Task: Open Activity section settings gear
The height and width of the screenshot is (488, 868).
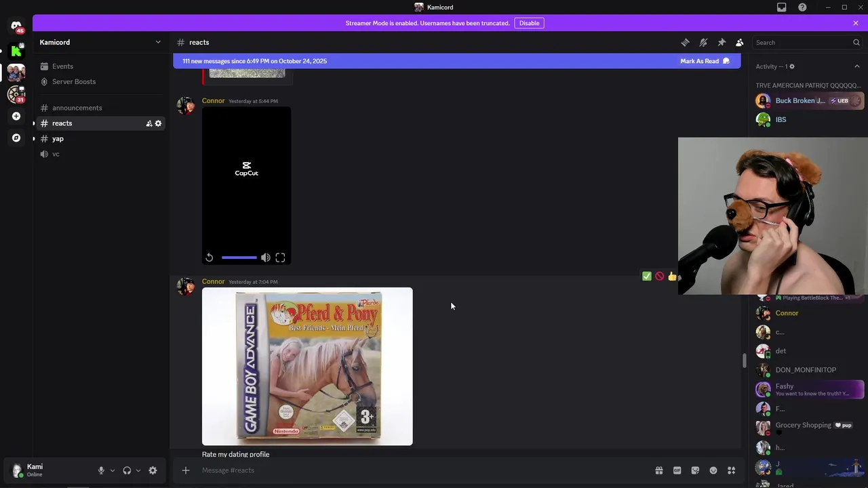Action: [x=791, y=66]
